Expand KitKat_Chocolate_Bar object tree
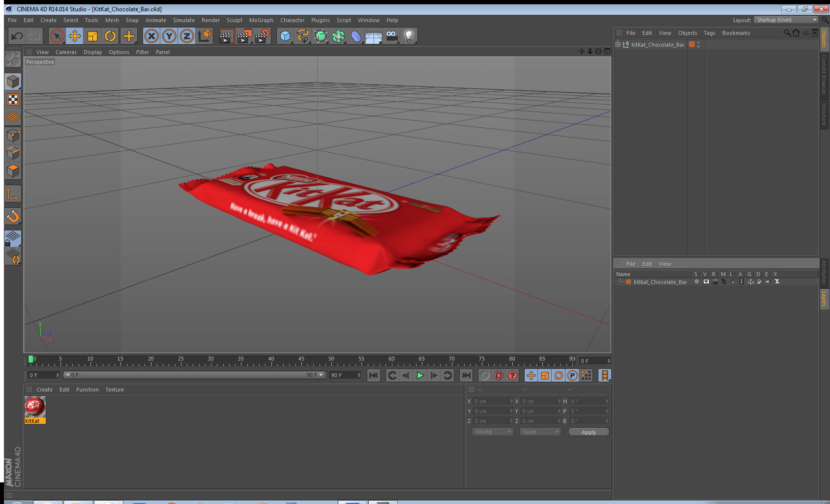Viewport: 830px width, 504px height. click(618, 44)
